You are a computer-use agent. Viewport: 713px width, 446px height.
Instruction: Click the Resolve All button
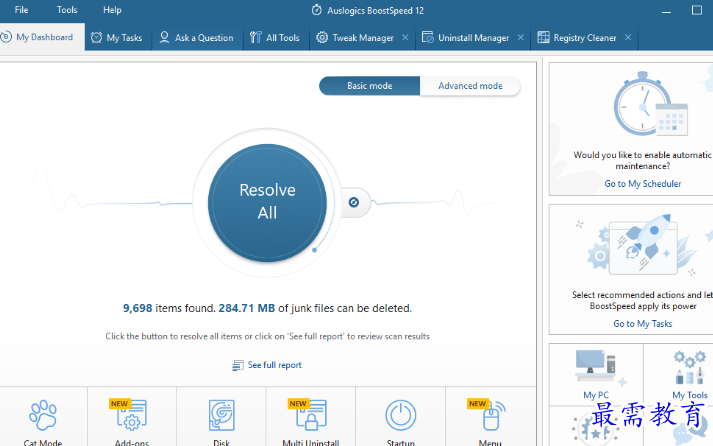pyautogui.click(x=267, y=203)
